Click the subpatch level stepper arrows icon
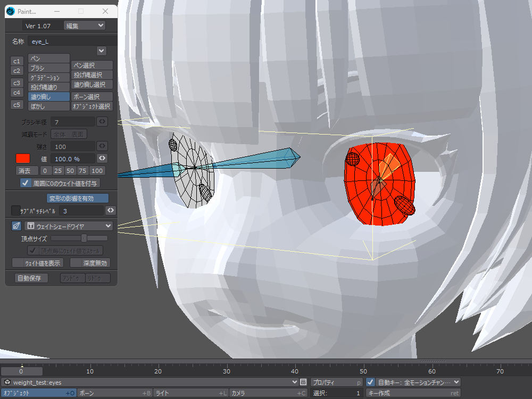The height and width of the screenshot is (399, 532). tap(111, 210)
